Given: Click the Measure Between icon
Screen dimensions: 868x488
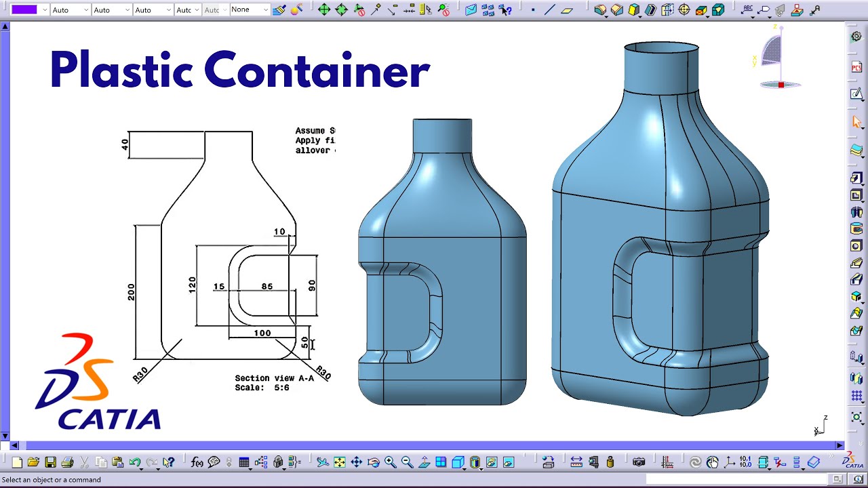Looking at the screenshot, I should [576, 462].
